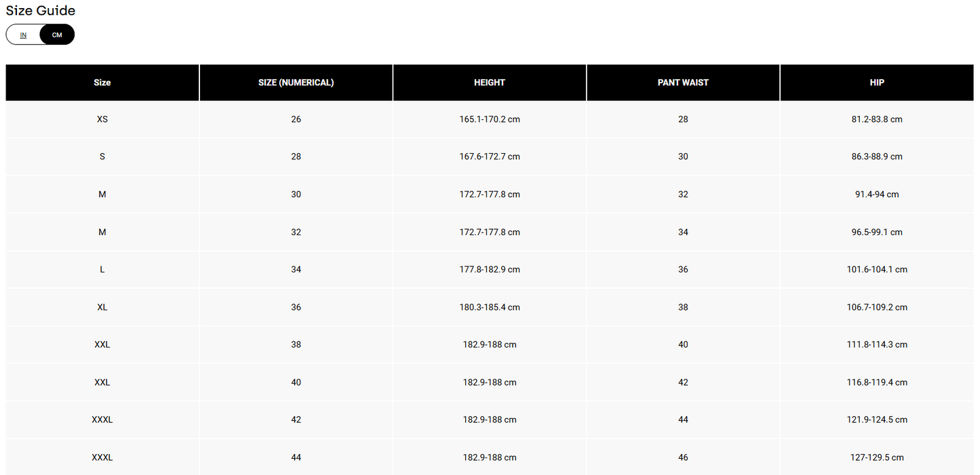
Task: Select the CM unit option
Action: coord(57,35)
